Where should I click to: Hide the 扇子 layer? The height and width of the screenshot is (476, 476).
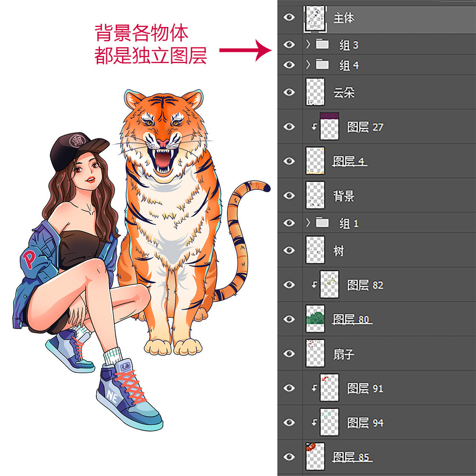[289, 354]
